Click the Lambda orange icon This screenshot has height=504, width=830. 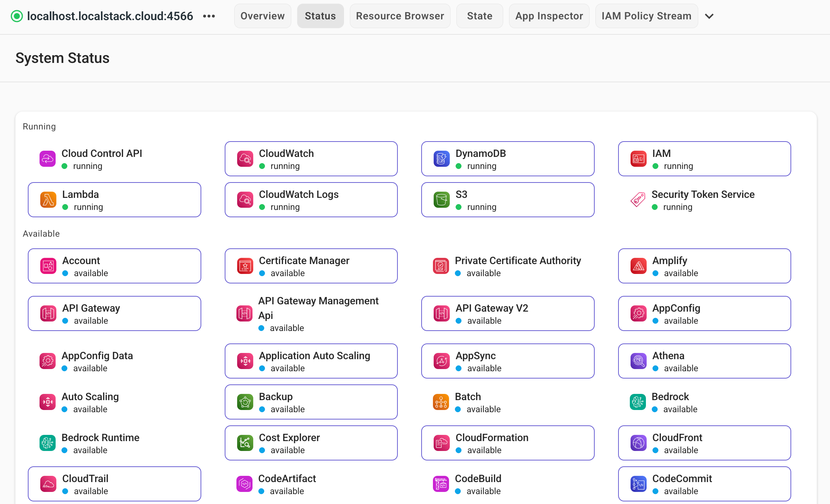click(x=48, y=200)
